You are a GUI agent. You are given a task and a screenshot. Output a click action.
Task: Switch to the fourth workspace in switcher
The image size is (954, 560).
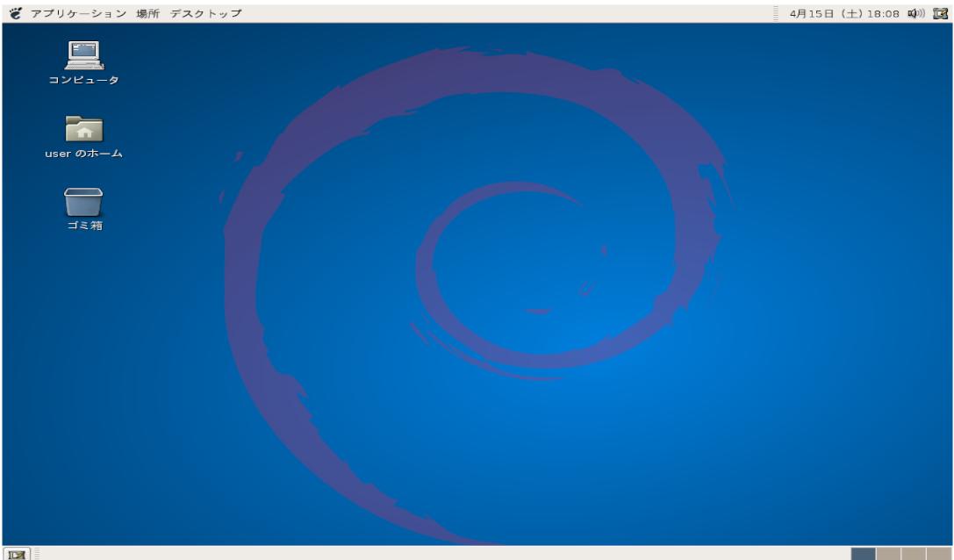point(938,553)
